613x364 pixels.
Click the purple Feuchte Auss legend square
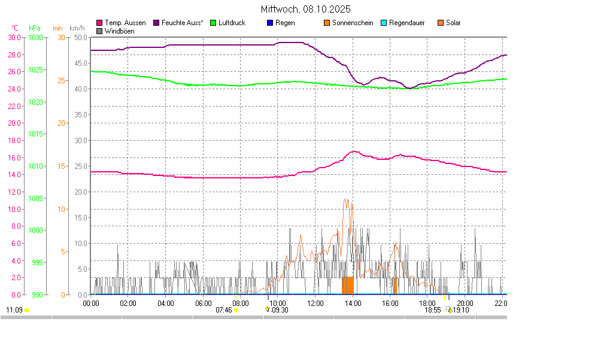(x=157, y=23)
